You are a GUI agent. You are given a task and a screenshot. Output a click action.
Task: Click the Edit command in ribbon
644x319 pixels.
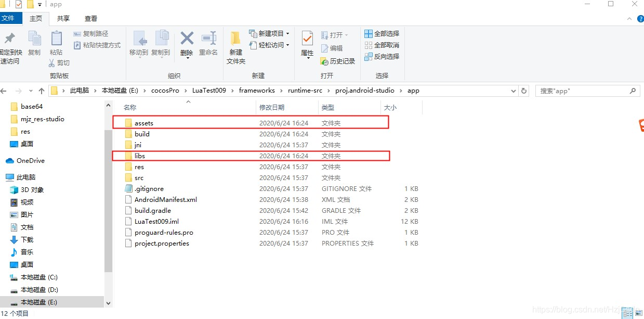(x=332, y=48)
